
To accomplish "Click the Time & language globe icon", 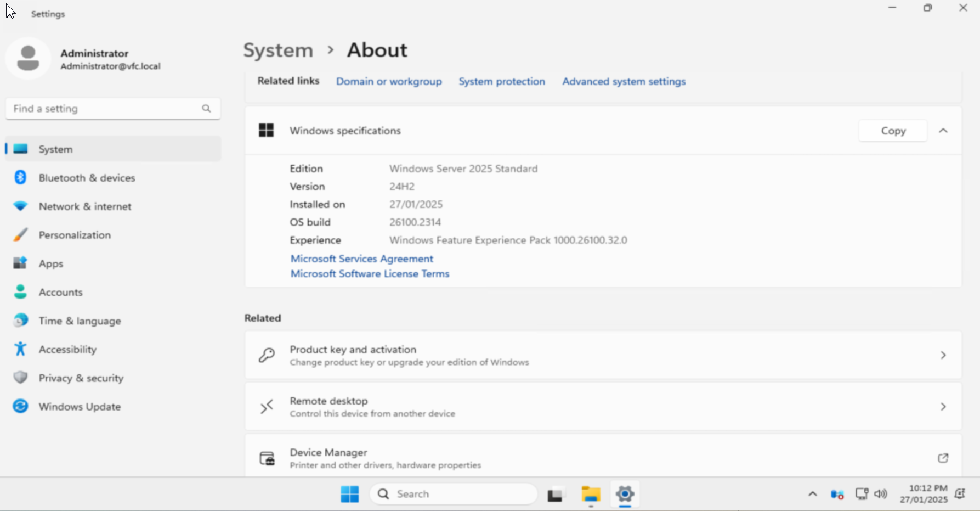I will point(20,321).
